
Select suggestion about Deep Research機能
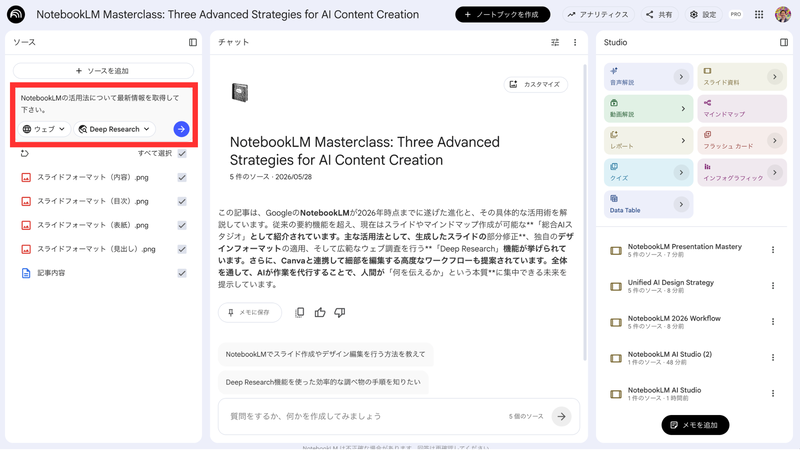click(x=323, y=382)
